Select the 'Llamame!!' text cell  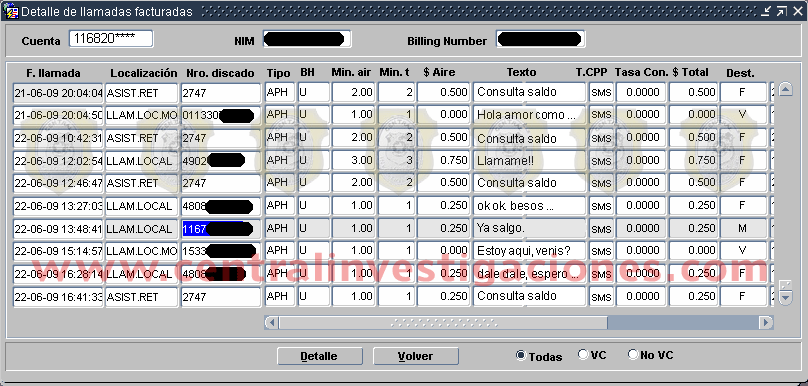530,160
